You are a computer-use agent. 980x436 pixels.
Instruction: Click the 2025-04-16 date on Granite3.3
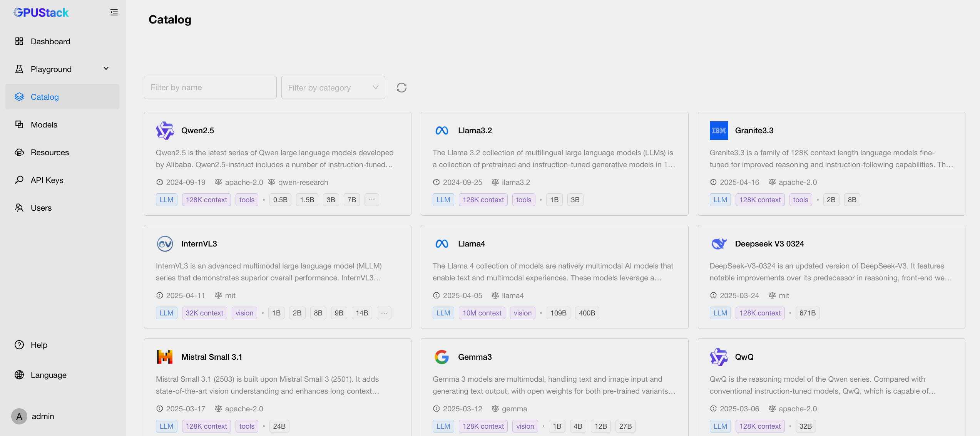point(739,182)
